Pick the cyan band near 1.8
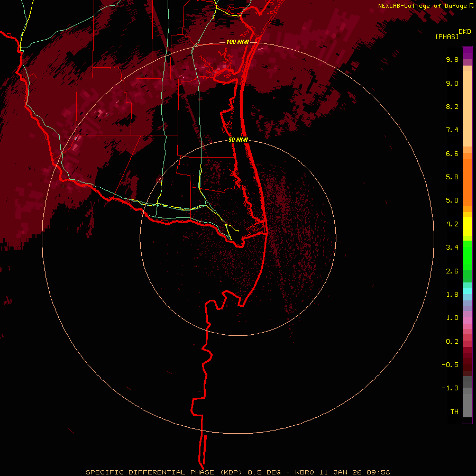Screen dimensions: 476x476 [x=467, y=291]
